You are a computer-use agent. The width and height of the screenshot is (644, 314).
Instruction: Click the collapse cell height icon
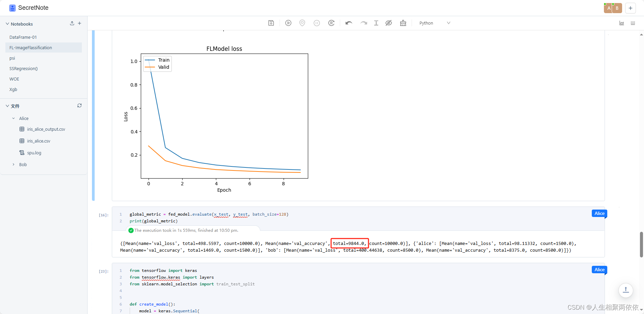(376, 23)
